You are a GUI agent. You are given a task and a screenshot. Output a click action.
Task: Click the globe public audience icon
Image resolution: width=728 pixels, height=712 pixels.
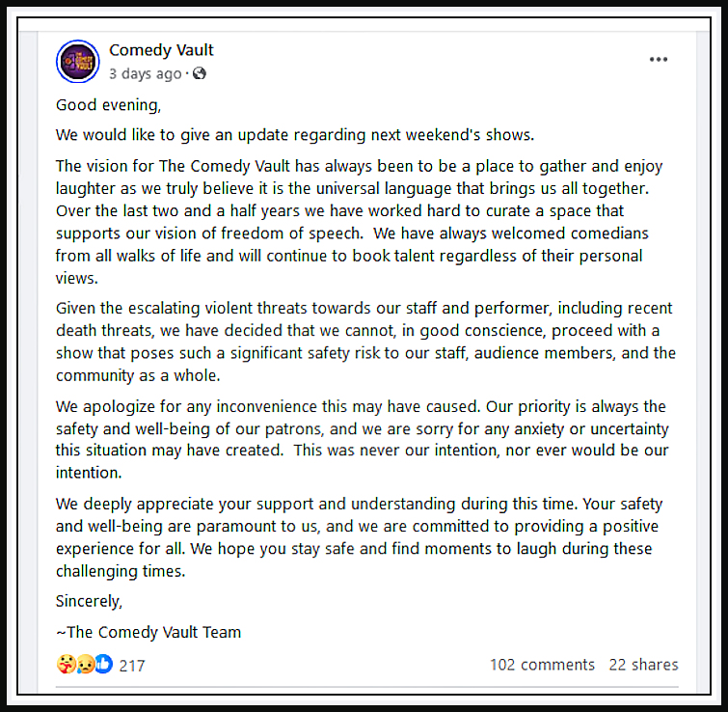pyautogui.click(x=200, y=73)
